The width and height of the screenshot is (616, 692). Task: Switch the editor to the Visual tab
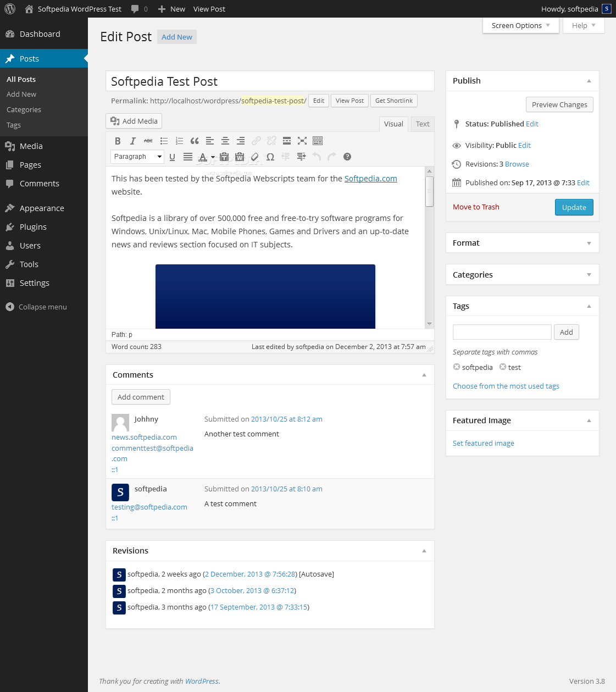(393, 124)
